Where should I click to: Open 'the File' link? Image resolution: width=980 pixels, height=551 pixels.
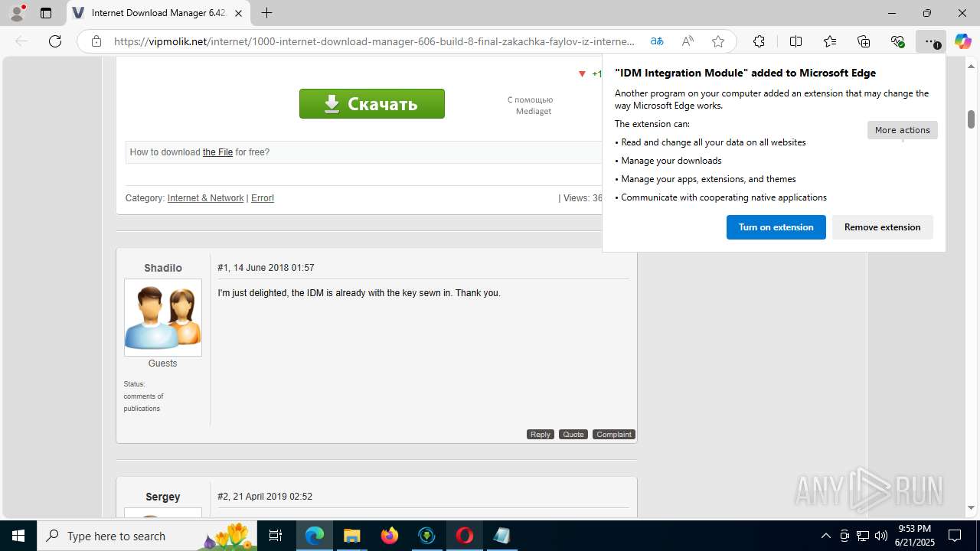pos(217,152)
